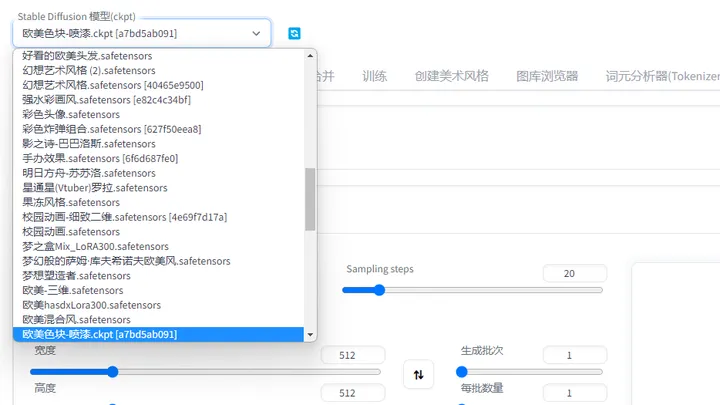Image resolution: width=720 pixels, height=405 pixels.
Task: Open the 词元分析器(Tokenizer) tab
Action: click(663, 76)
